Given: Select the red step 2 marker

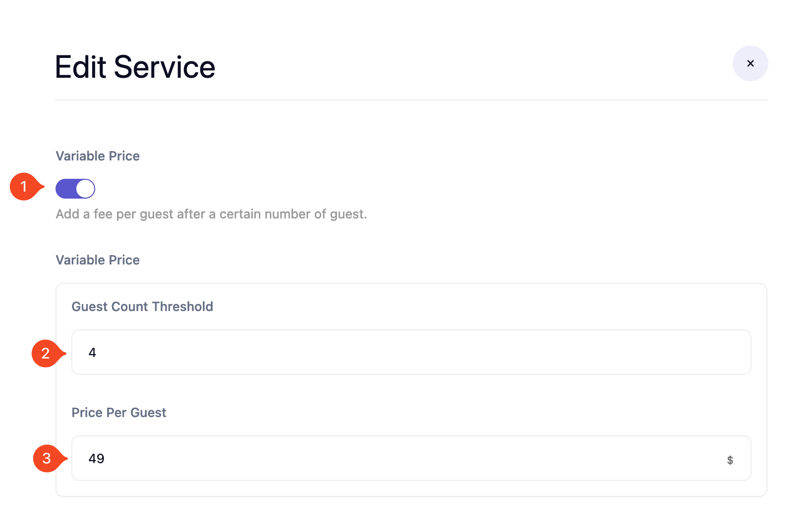Looking at the screenshot, I should pos(46,353).
